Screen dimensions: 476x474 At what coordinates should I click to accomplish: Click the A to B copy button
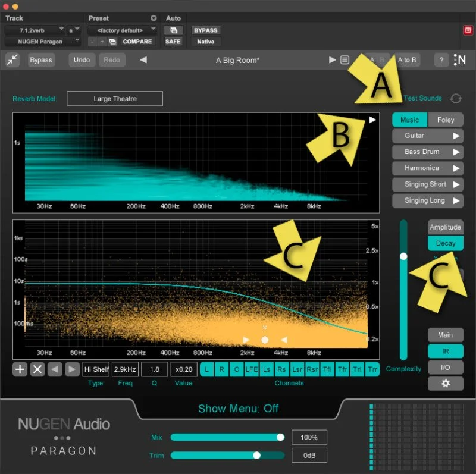pos(407,60)
